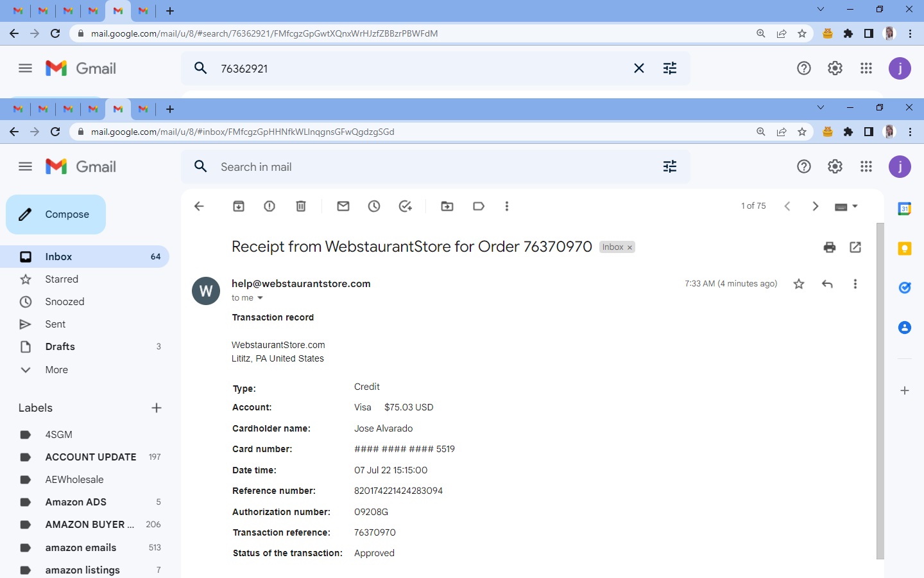Open the Move to folder icon
This screenshot has height=578, width=924.
[447, 206]
